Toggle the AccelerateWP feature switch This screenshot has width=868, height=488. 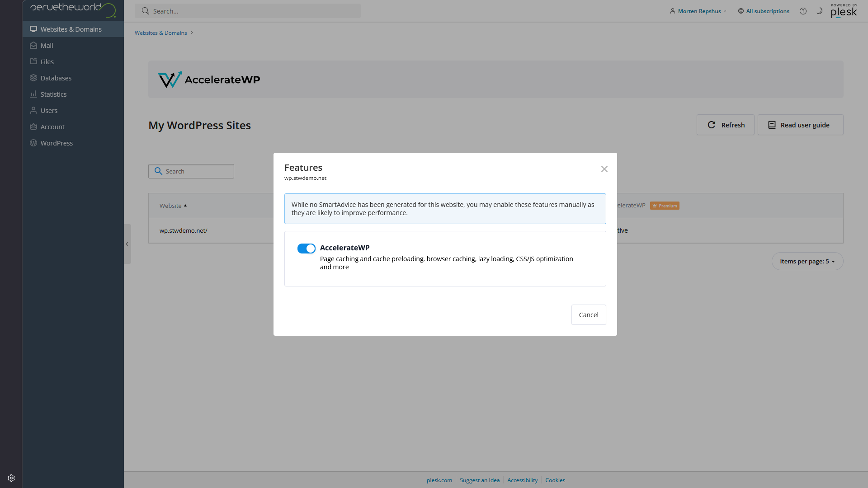[x=306, y=249]
